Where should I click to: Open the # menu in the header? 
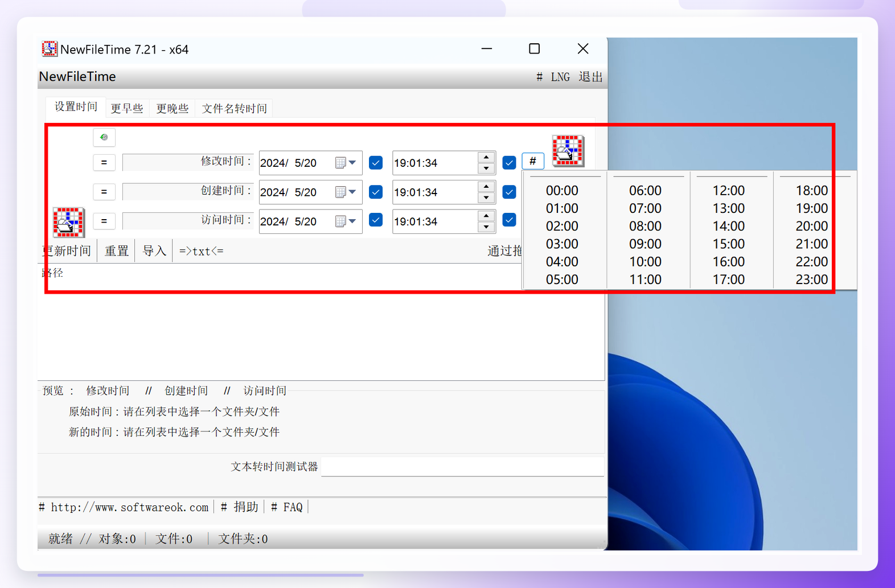point(539,77)
